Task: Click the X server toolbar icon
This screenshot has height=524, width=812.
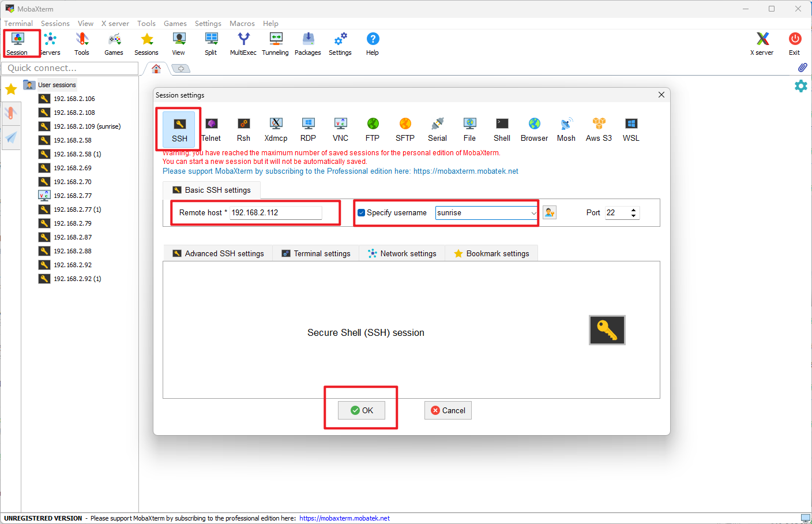Action: [x=762, y=44]
